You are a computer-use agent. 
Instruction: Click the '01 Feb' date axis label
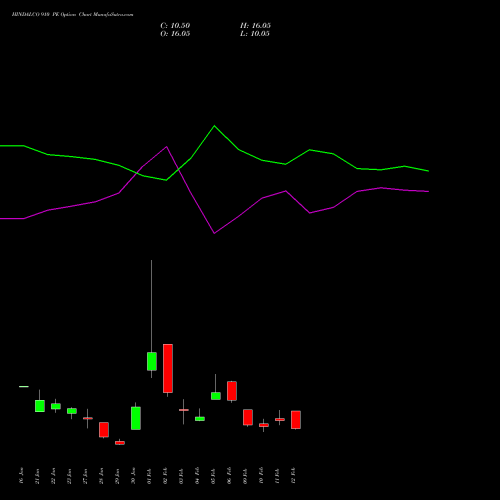click(149, 476)
